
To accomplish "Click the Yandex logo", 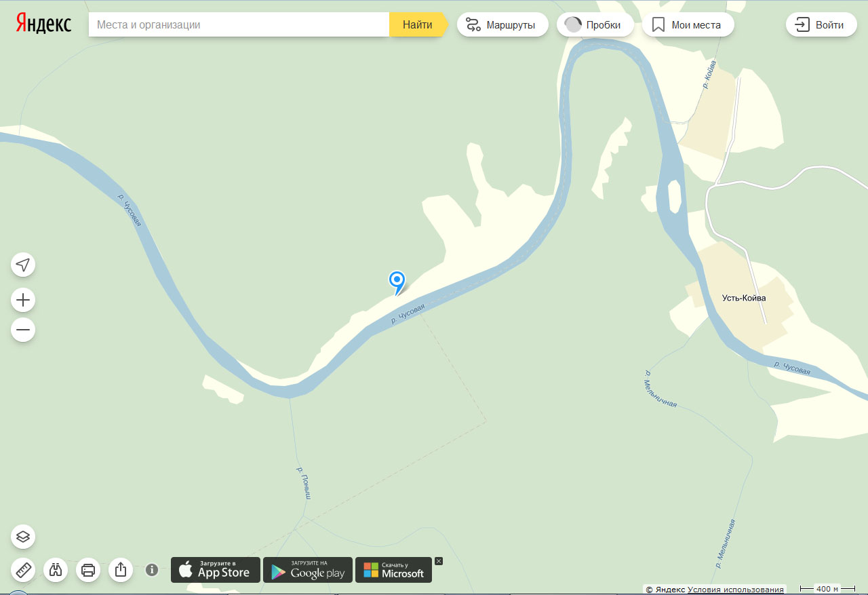I will (44, 24).
